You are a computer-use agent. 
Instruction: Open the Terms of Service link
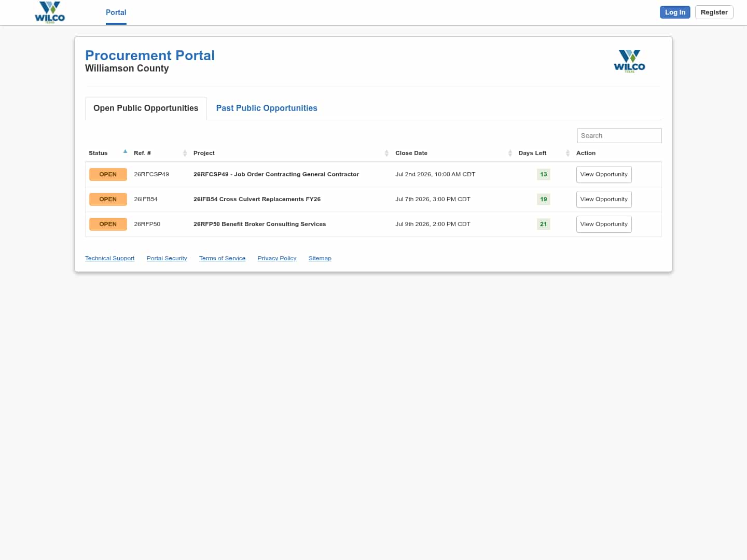(223, 258)
